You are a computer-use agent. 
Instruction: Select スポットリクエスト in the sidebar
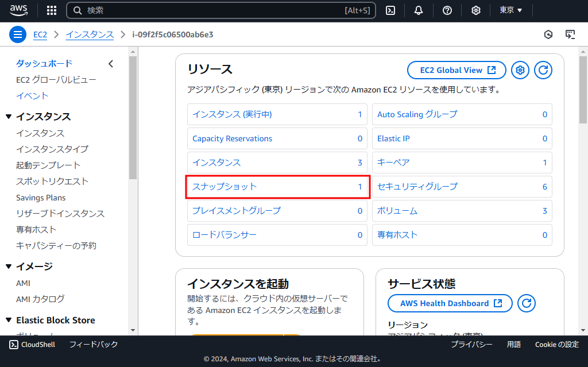point(52,181)
